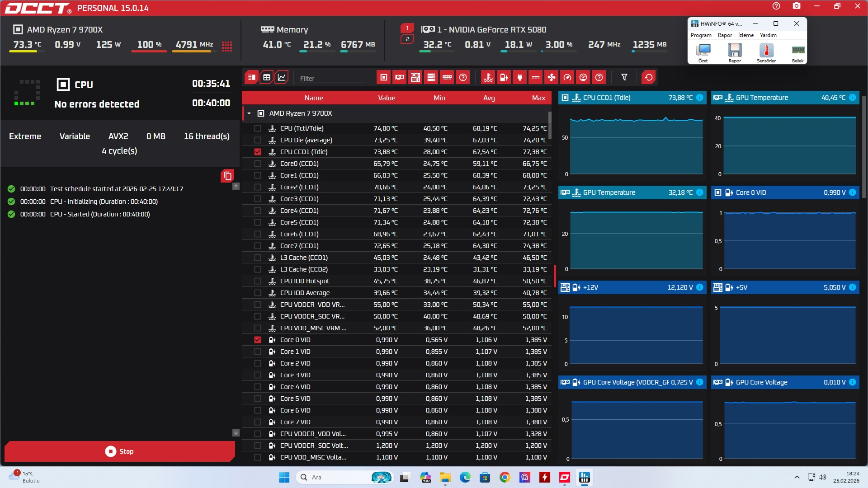Open File Explorer from the taskbar
The height and width of the screenshot is (488, 868).
pyautogui.click(x=445, y=477)
